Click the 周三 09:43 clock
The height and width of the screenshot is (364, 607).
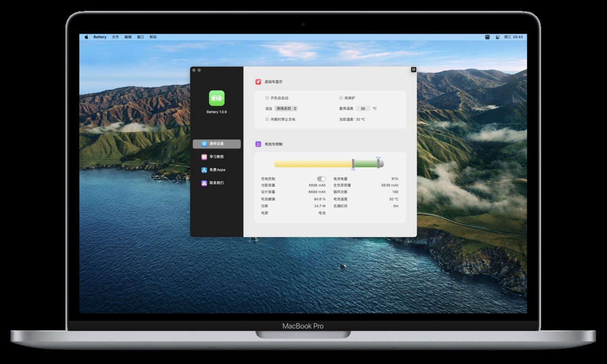click(x=513, y=37)
